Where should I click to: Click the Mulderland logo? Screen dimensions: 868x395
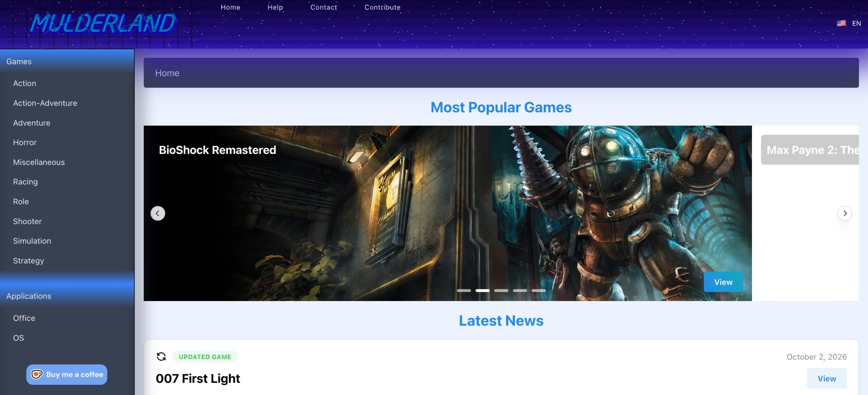coord(103,23)
